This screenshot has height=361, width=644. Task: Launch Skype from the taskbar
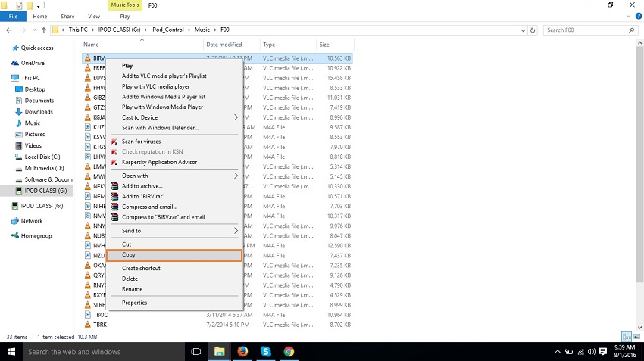(x=266, y=352)
